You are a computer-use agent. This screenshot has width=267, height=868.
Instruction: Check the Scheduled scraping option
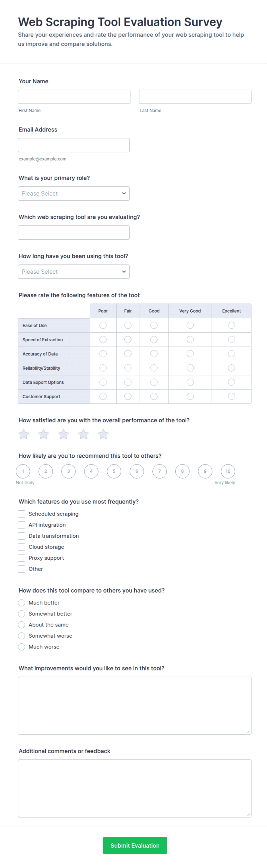tap(22, 514)
